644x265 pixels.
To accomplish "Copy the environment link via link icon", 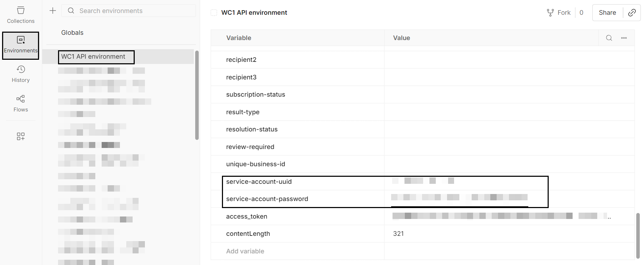I will [632, 12].
